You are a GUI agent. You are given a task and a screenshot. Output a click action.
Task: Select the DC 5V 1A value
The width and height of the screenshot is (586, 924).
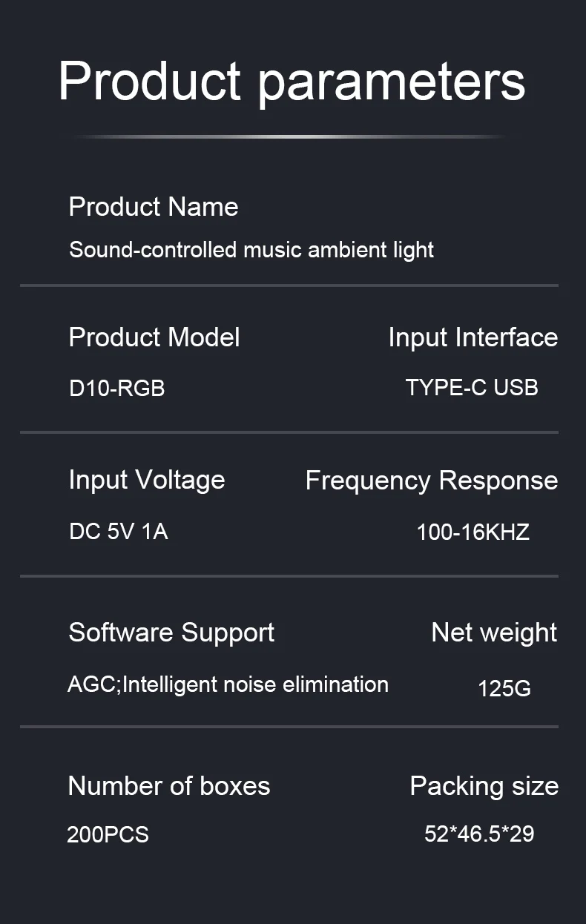coord(119,532)
